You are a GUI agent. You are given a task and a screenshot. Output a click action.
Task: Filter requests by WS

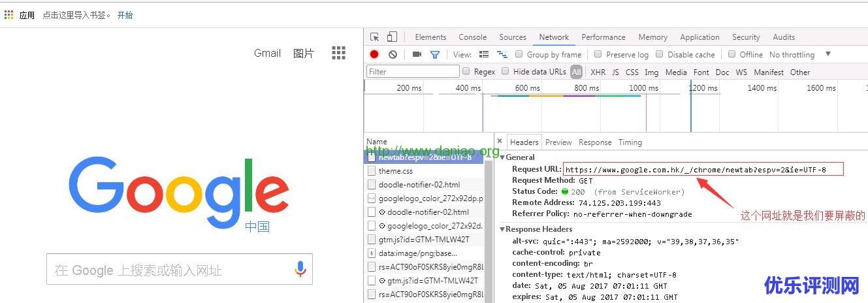click(741, 72)
